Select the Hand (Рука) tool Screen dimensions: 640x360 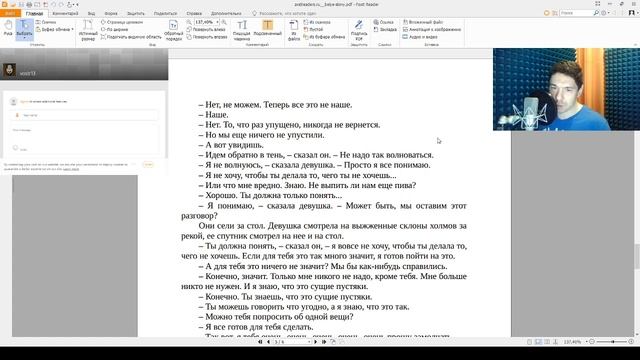click(x=8, y=29)
